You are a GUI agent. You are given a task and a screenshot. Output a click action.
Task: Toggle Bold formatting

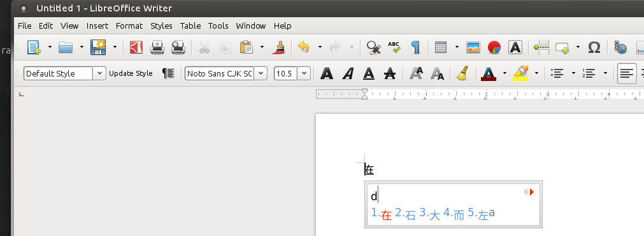click(327, 73)
